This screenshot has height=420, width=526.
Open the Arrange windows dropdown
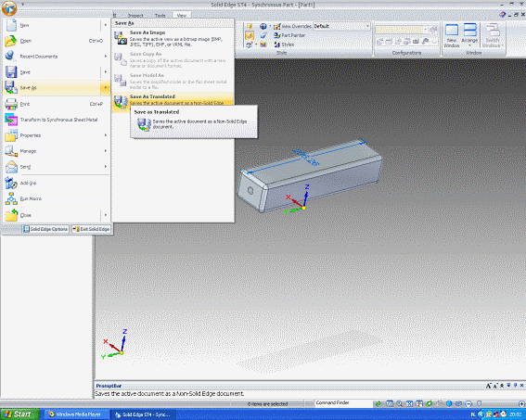[469, 36]
